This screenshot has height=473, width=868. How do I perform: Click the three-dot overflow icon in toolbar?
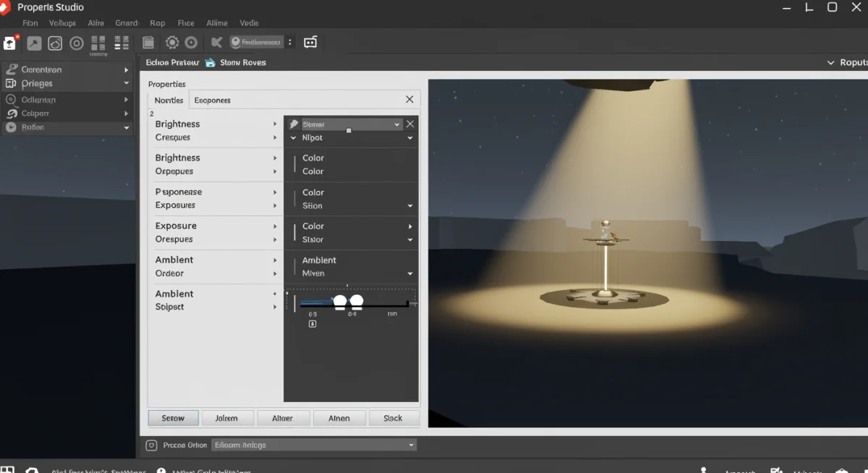(x=290, y=42)
